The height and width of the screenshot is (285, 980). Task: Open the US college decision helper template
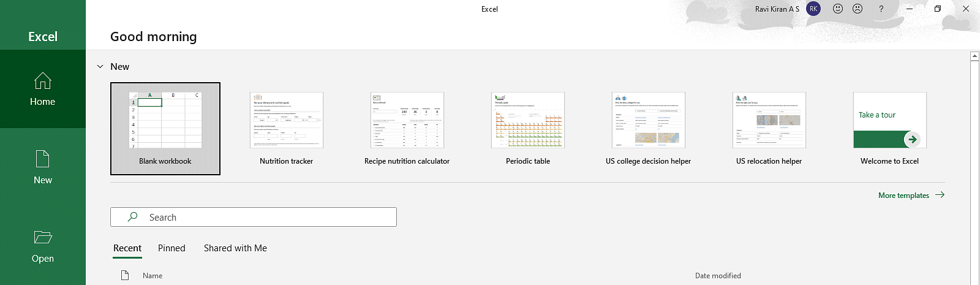tap(648, 129)
